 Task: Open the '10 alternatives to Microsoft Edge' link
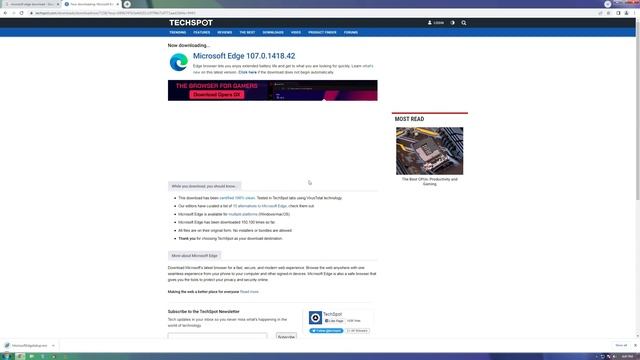click(260, 206)
